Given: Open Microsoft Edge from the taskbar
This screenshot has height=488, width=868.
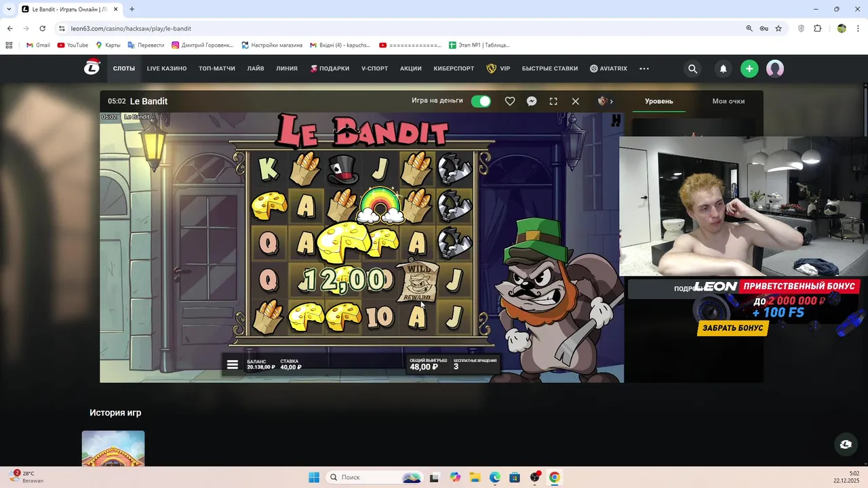Looking at the screenshot, I should (495, 477).
